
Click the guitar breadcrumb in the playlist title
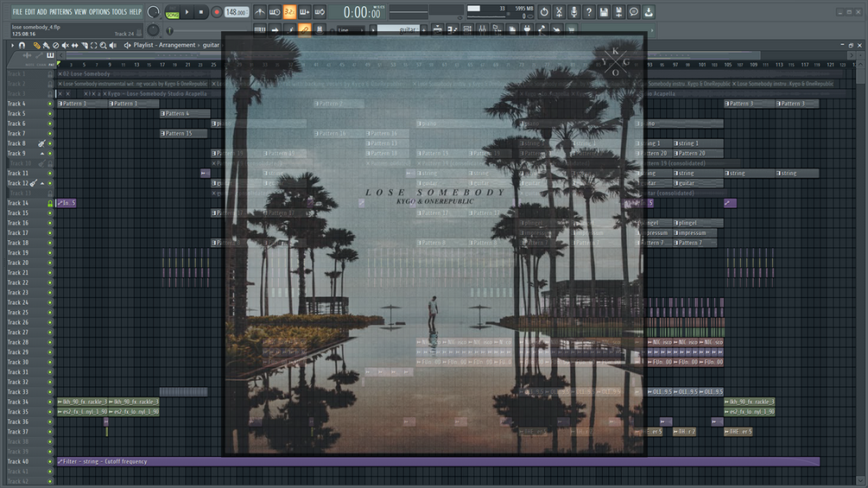(x=211, y=46)
